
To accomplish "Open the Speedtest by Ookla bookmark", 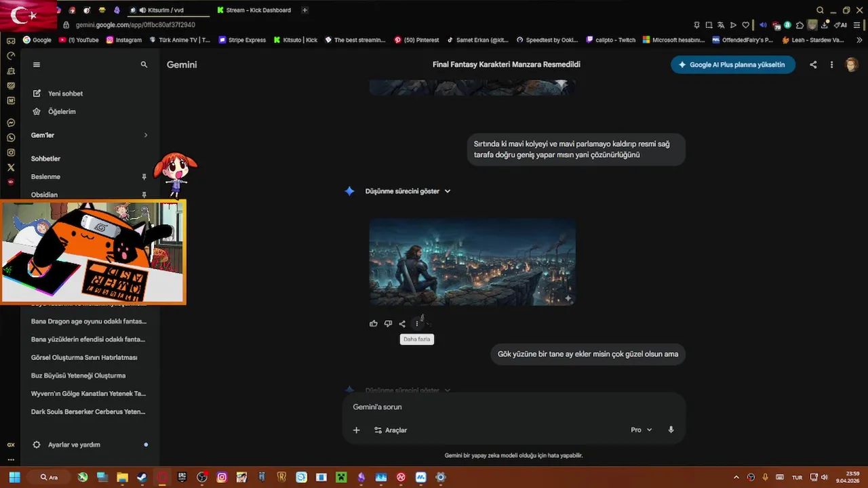I will (547, 40).
